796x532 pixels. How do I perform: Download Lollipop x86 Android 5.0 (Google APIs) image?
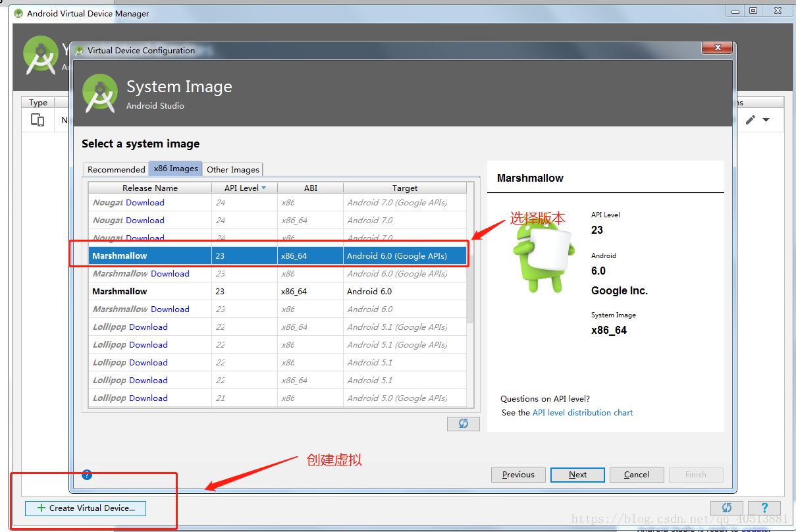click(x=148, y=398)
